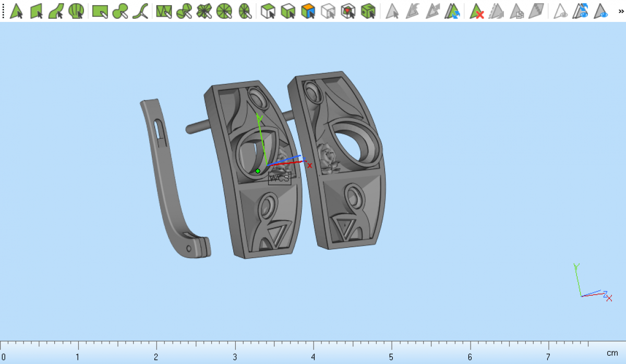Image resolution: width=626 pixels, height=364 pixels.
Task: Expand the toolbar overflow chevron
Action: click(x=620, y=11)
